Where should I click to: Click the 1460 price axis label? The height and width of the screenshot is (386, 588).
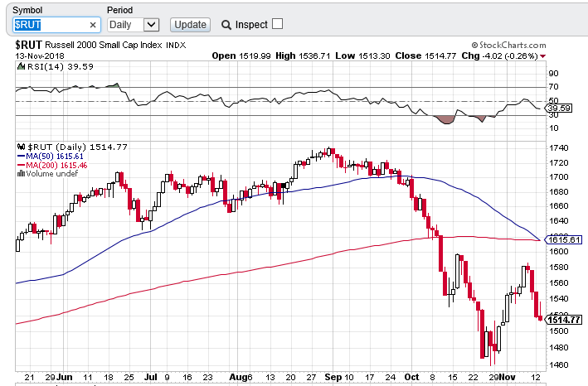click(559, 364)
